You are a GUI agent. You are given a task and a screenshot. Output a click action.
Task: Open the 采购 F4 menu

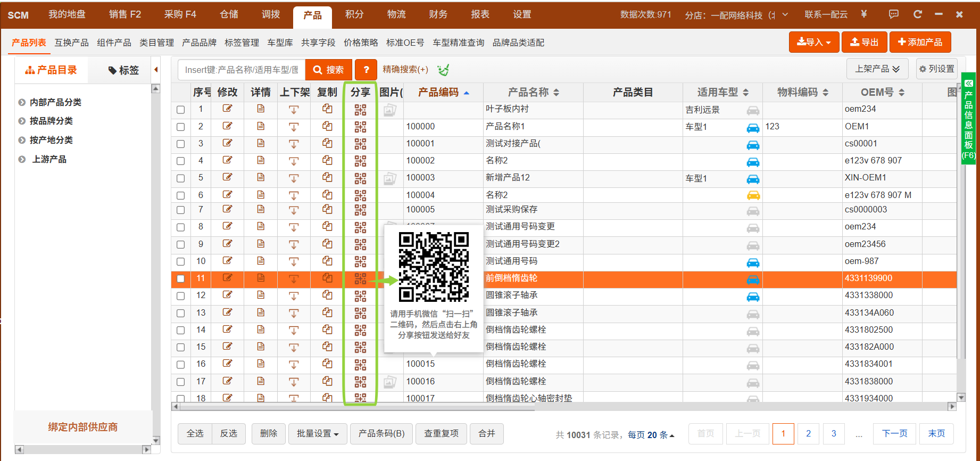(180, 14)
